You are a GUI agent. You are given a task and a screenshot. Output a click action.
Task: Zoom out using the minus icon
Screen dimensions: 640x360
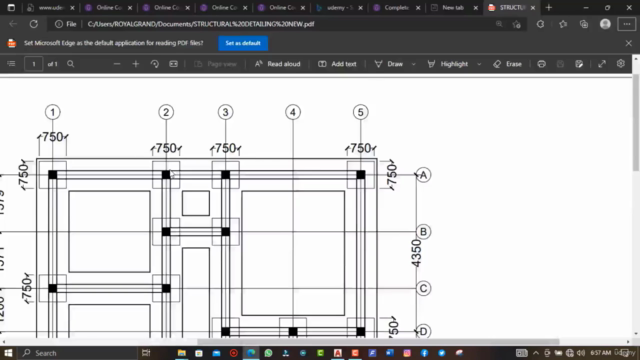[117, 64]
